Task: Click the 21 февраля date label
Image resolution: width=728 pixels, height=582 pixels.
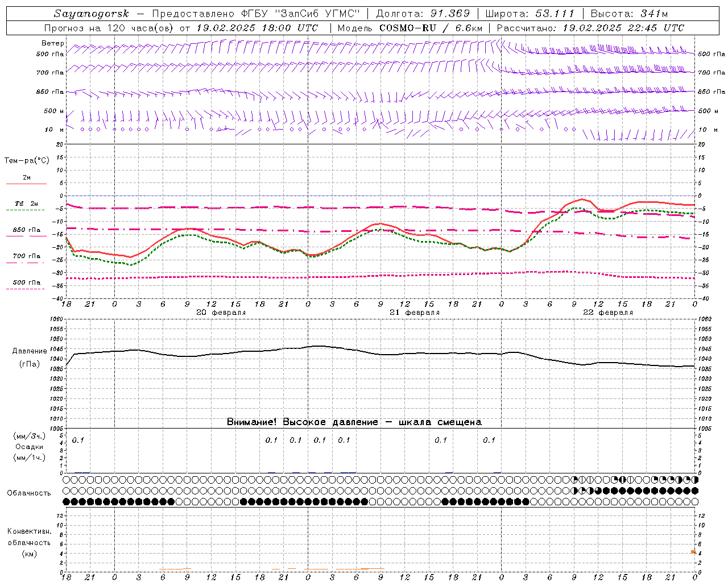Action: pos(415,313)
